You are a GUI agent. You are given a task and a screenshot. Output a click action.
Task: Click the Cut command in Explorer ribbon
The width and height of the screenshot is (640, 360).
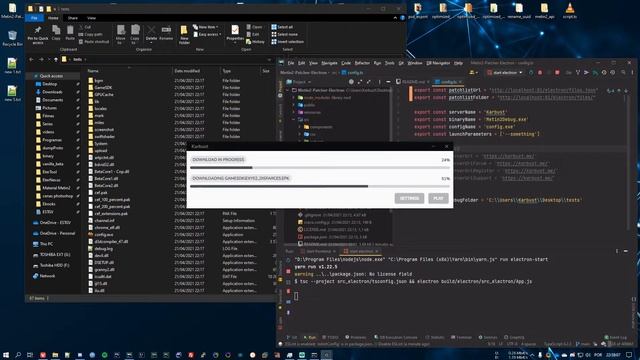pyautogui.click(x=85, y=27)
